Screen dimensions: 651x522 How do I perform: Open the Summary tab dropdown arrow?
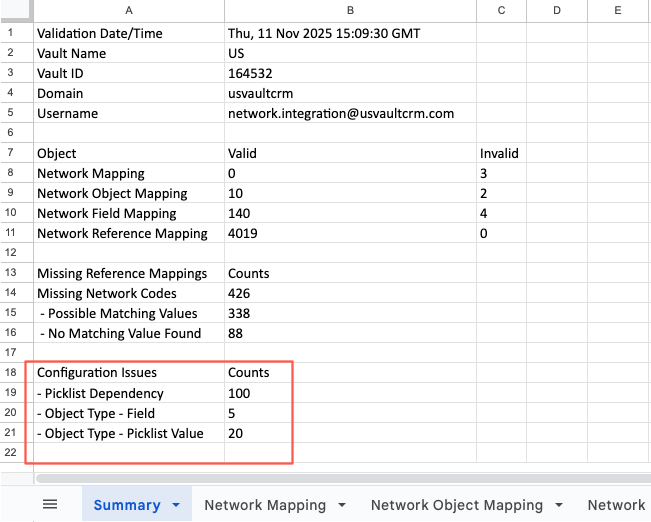(176, 506)
